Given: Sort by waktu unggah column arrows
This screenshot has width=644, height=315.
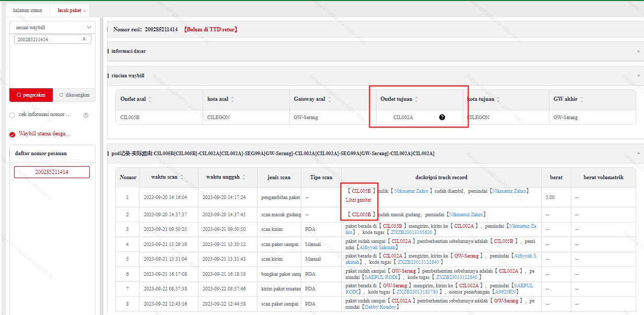Looking at the screenshot, I should (x=244, y=177).
